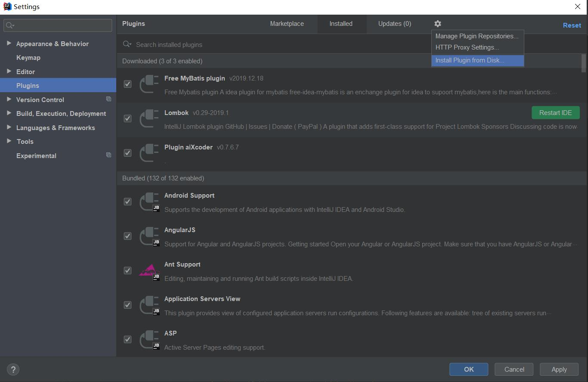Disable Application Servers View checkbox
This screenshot has height=382, width=588.
click(127, 305)
